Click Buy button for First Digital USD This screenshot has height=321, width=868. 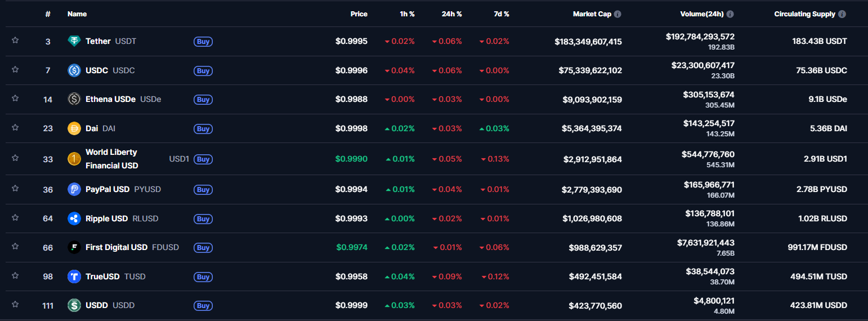(x=203, y=247)
